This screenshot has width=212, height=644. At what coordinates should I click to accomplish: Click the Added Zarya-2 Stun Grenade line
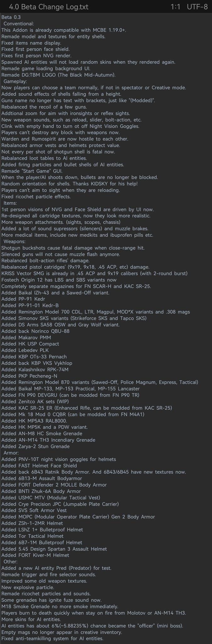35,447
